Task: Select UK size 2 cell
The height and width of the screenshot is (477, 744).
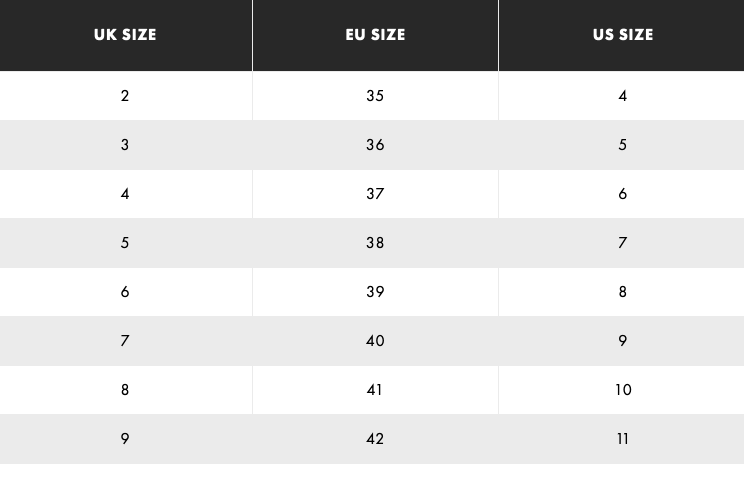Action: coord(125,96)
